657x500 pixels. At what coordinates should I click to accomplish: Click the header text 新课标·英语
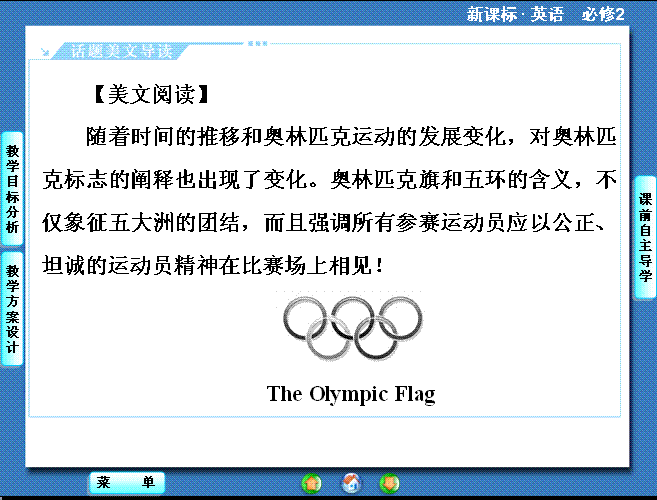click(x=515, y=15)
